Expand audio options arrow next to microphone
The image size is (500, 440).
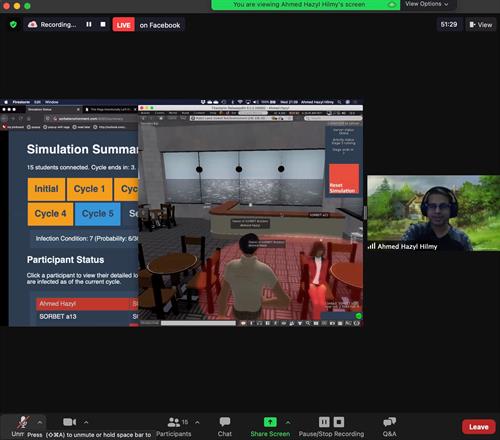(40, 422)
